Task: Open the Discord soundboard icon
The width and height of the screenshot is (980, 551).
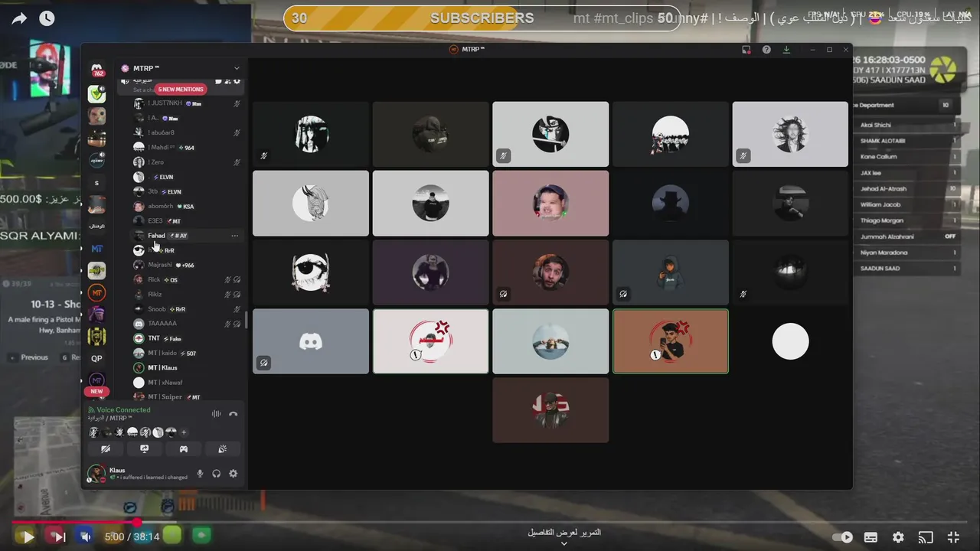Action: coord(223,449)
